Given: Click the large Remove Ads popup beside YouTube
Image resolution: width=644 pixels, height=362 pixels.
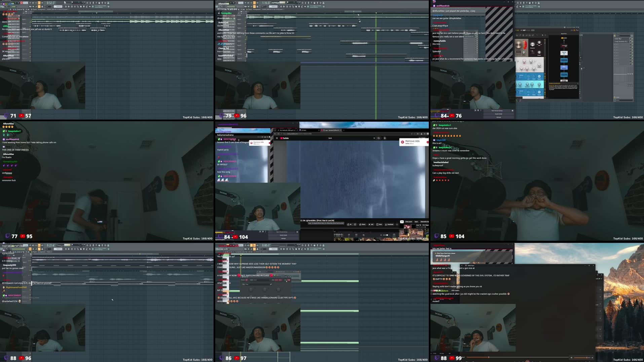Looking at the screenshot, I should [414, 142].
